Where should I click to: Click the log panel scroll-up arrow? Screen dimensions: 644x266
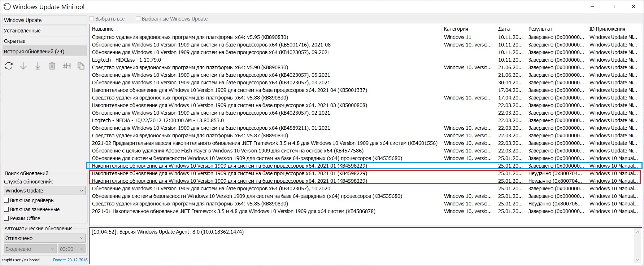click(x=638, y=232)
